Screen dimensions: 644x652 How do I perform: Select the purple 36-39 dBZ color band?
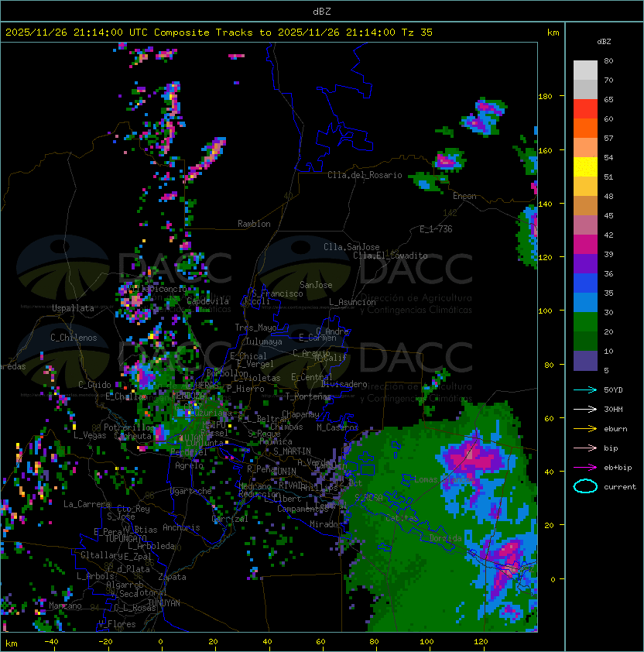tap(585, 263)
